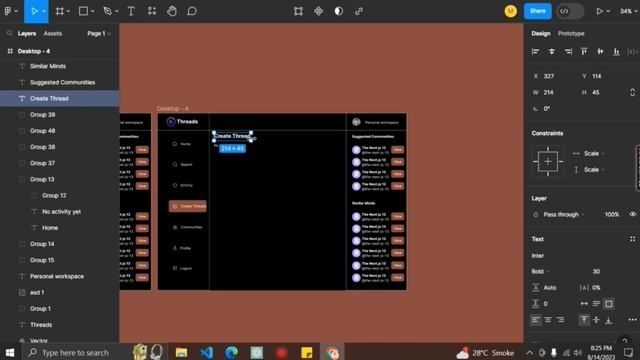Select Create Thread nav button on canvas
The image size is (640, 360).
tap(187, 206)
